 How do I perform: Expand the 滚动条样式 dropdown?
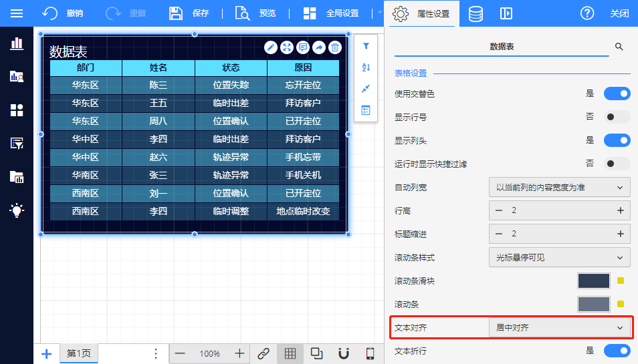(x=559, y=257)
